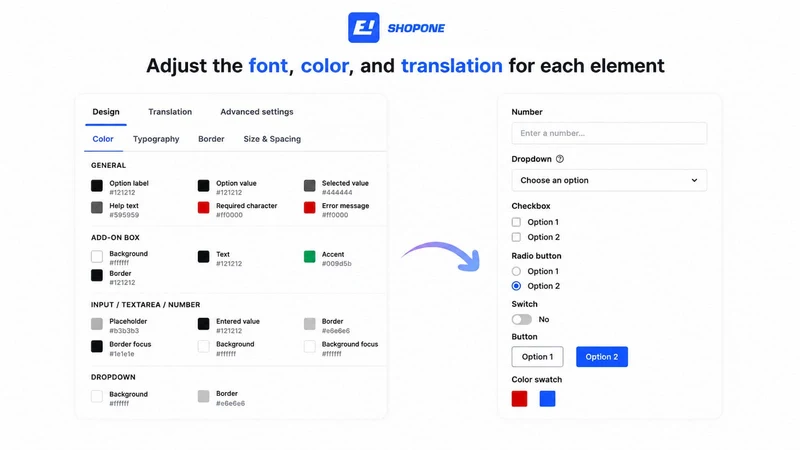The height and width of the screenshot is (450, 800).
Task: Pick the blue color swatch option
Action: pyautogui.click(x=547, y=398)
